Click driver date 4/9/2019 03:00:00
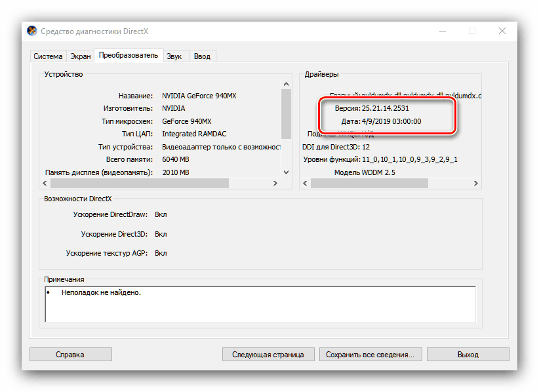539x392 pixels. 391,121
